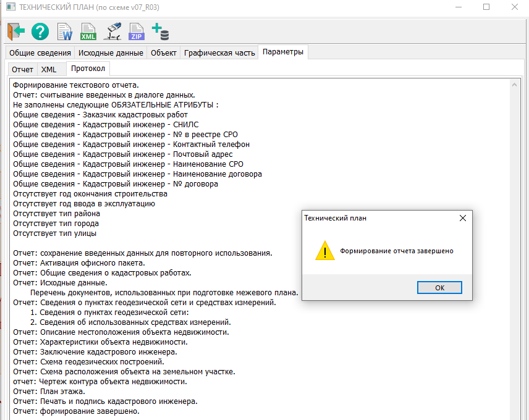The image size is (529, 420).
Task: Select the Параметры tab
Action: coord(283,52)
